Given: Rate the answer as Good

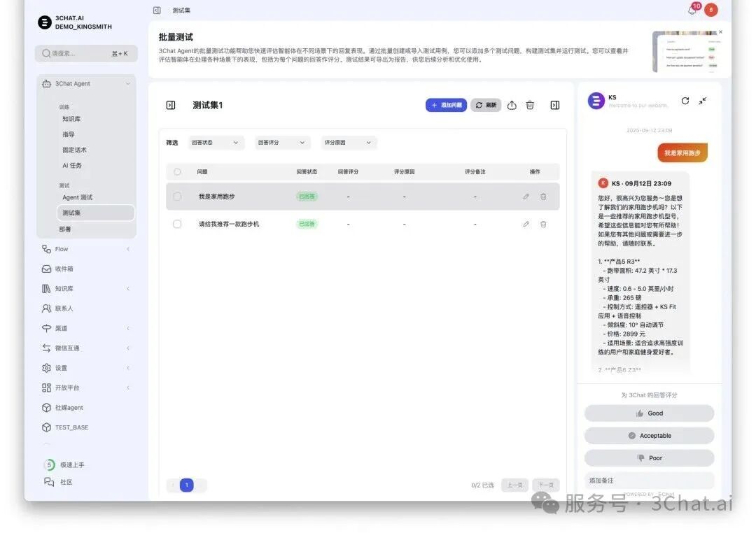Looking at the screenshot, I should (x=649, y=413).
